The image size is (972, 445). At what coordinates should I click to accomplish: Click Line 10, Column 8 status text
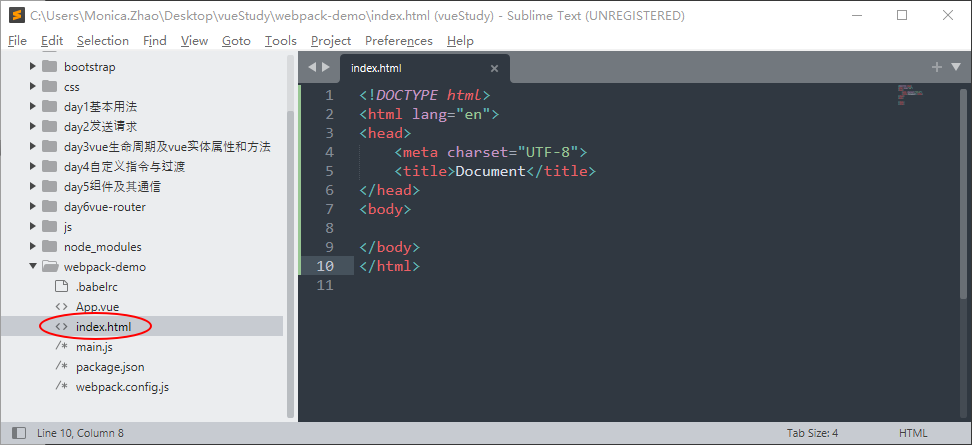80,433
